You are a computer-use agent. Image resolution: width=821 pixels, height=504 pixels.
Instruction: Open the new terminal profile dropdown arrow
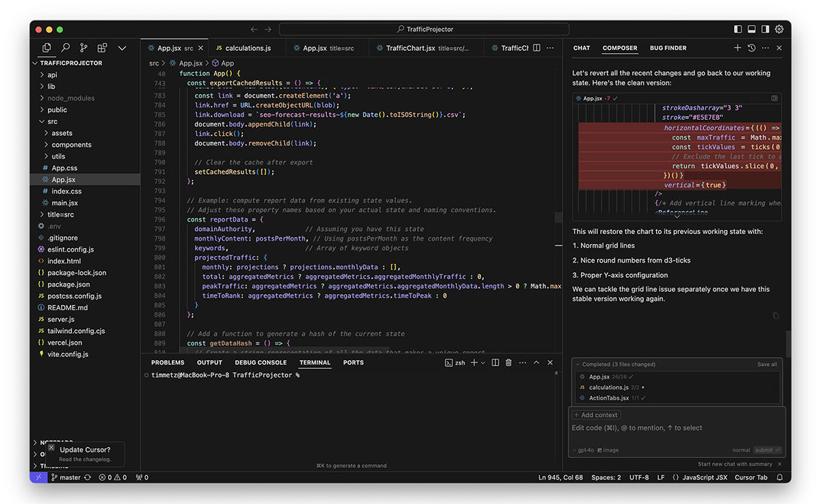[x=483, y=362]
